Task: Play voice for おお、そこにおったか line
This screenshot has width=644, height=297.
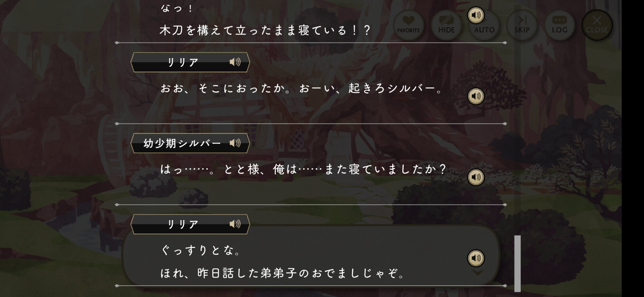Action: (476, 96)
